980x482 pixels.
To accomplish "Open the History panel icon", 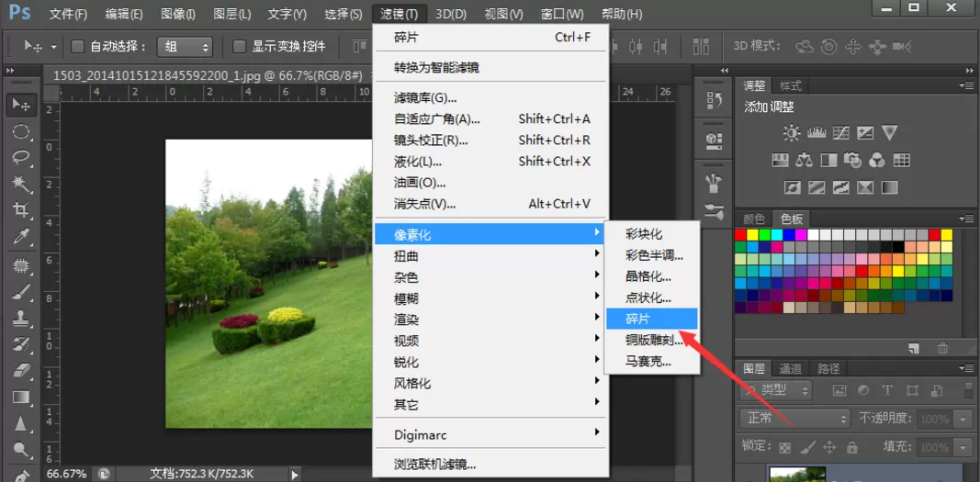I will [x=713, y=100].
